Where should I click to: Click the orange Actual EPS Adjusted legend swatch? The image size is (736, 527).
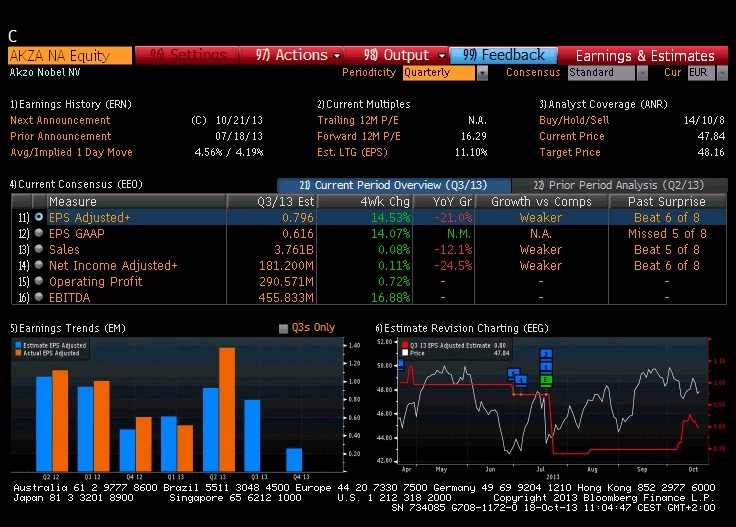click(18, 353)
